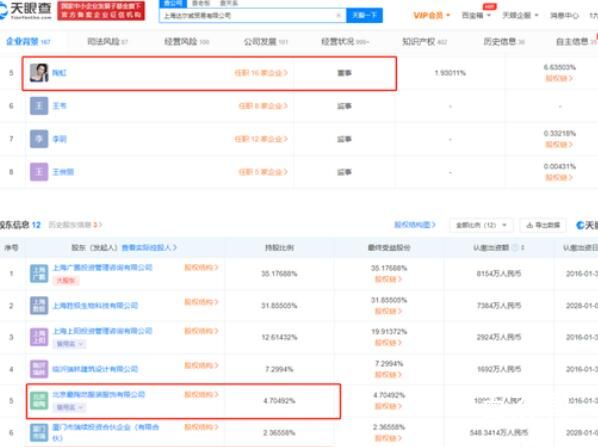Image resolution: width=598 pixels, height=447 pixels.
Task: Open the red promotional banner beside the logo
Action: tap(101, 11)
